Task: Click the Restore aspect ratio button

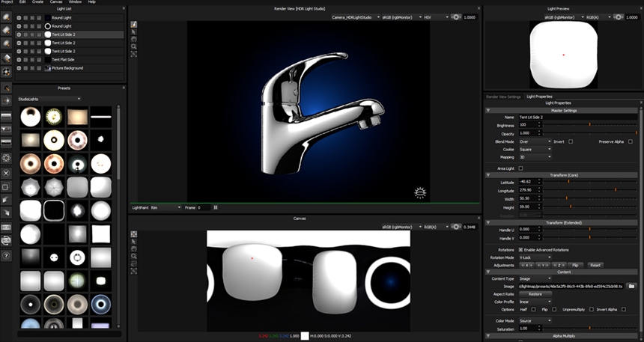Action: point(535,294)
